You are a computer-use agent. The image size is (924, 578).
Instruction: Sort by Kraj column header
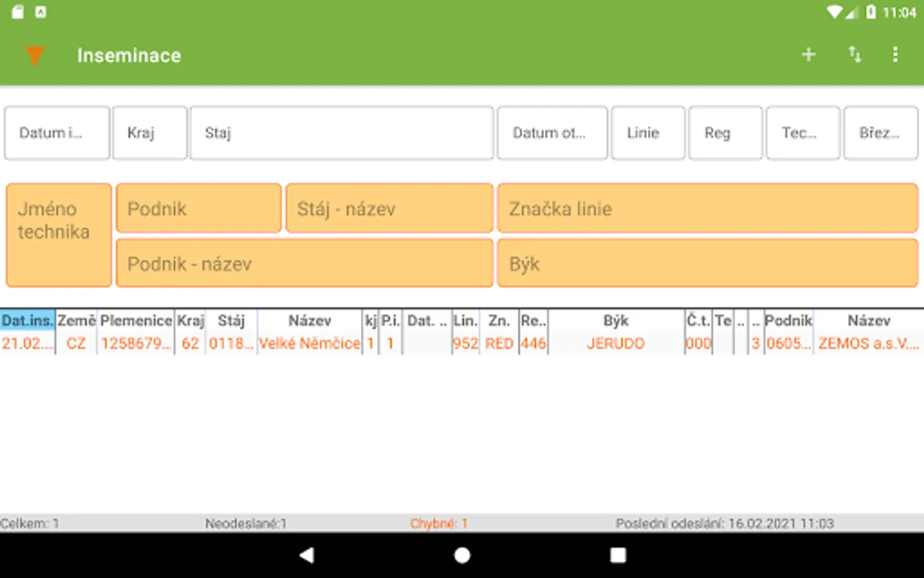pos(191,320)
